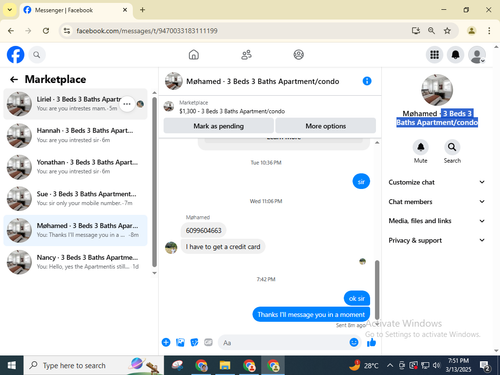Open Chrome three-dot menu
This screenshot has height=375, width=500.
(489, 31)
